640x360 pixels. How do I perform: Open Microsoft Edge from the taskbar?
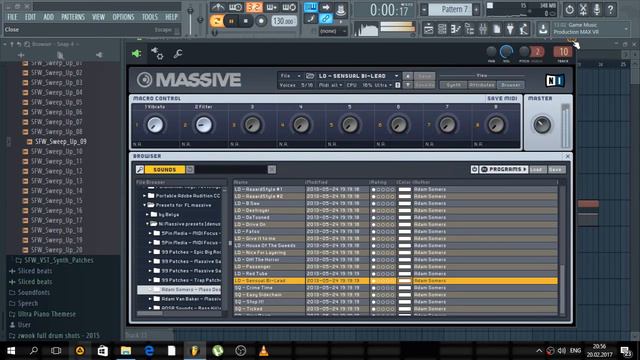point(149,351)
